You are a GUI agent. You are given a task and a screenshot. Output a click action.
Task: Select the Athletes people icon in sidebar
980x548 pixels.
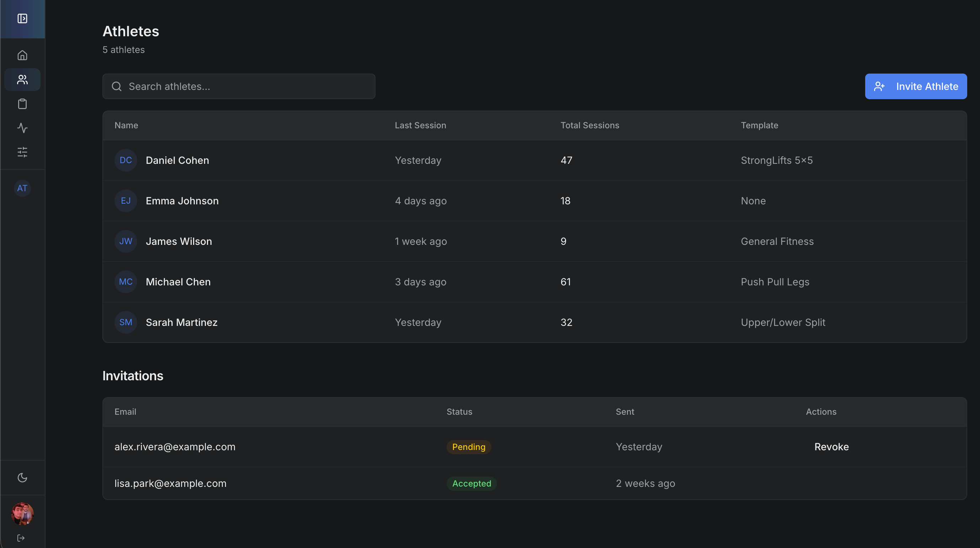(x=22, y=79)
